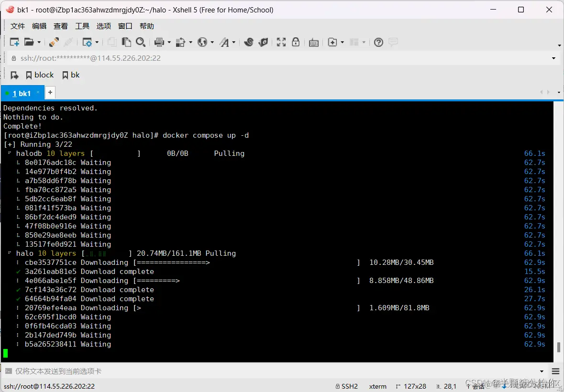564x392 pixels.
Task: Click the Lock screen padlock icon
Action: tap(296, 42)
